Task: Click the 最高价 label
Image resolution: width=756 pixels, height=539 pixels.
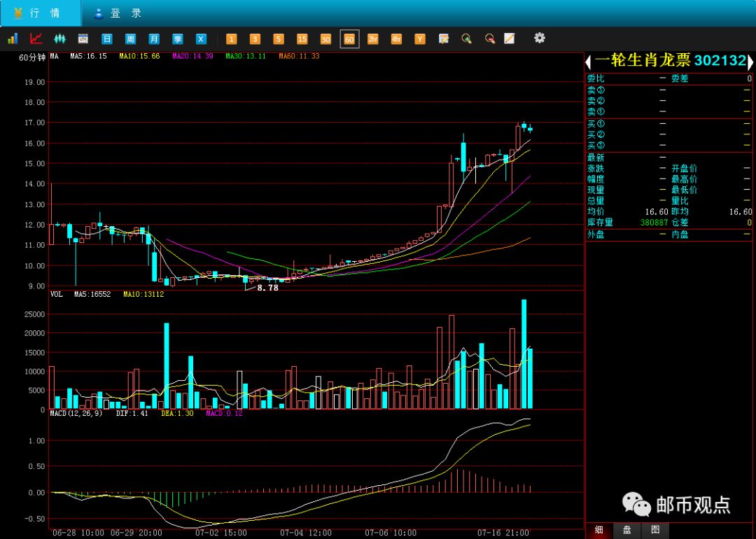Action: tap(684, 179)
